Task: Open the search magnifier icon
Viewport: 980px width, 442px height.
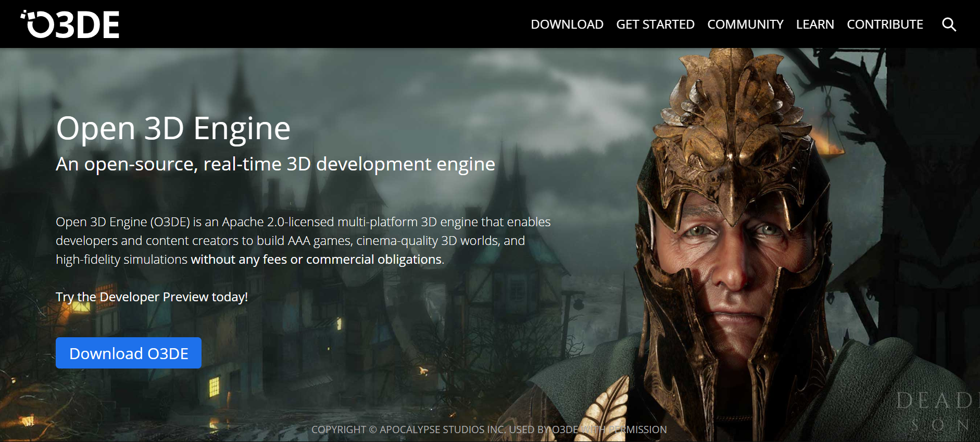Action: point(949,24)
